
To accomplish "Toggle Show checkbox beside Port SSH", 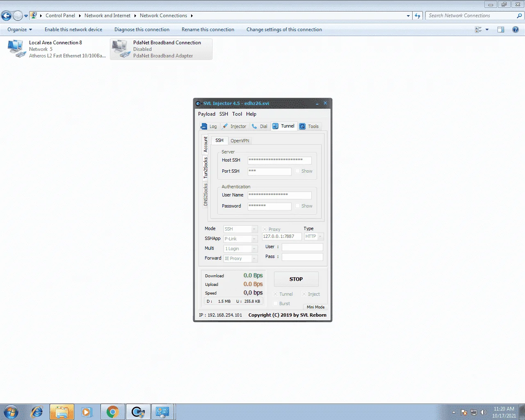I will tap(297, 171).
